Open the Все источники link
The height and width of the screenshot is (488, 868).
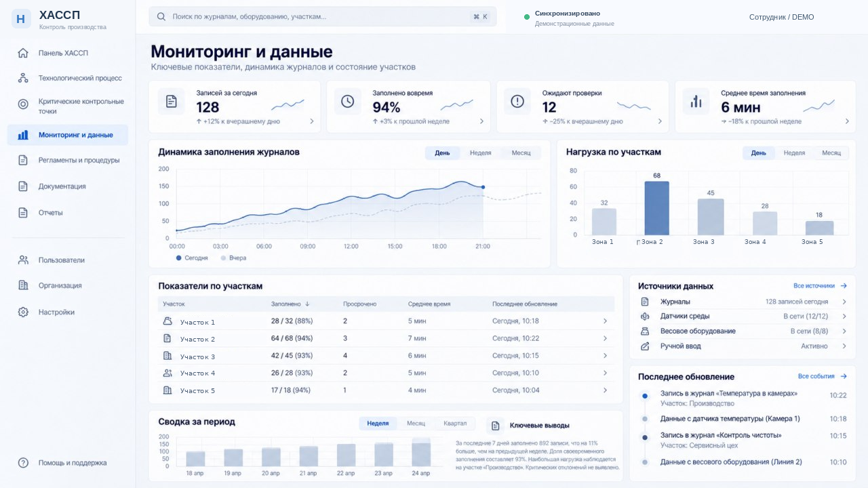click(821, 286)
